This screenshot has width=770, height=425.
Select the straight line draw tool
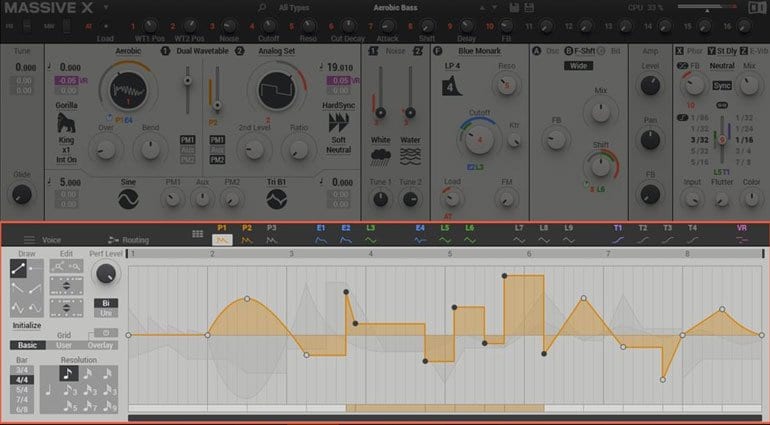pyautogui.click(x=19, y=269)
